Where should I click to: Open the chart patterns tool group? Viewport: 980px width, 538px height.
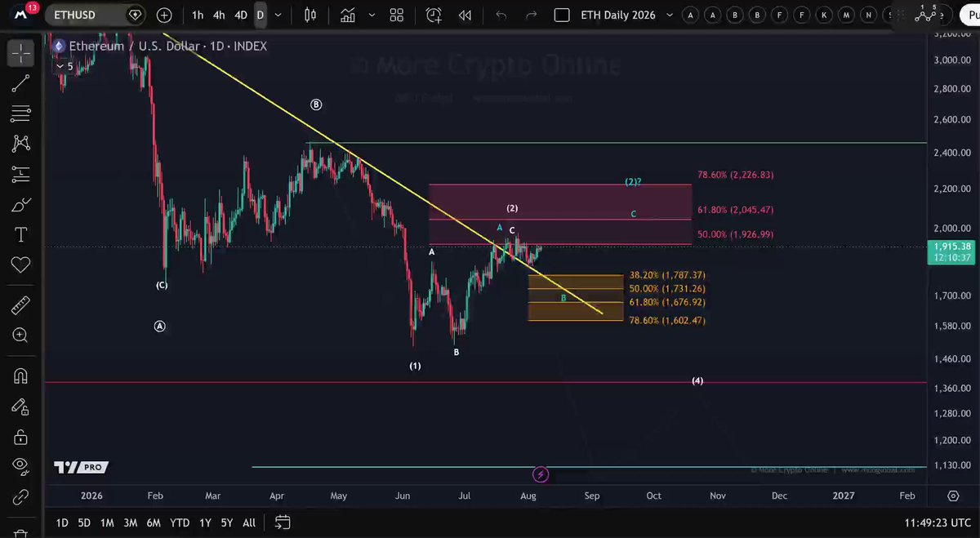pos(20,143)
